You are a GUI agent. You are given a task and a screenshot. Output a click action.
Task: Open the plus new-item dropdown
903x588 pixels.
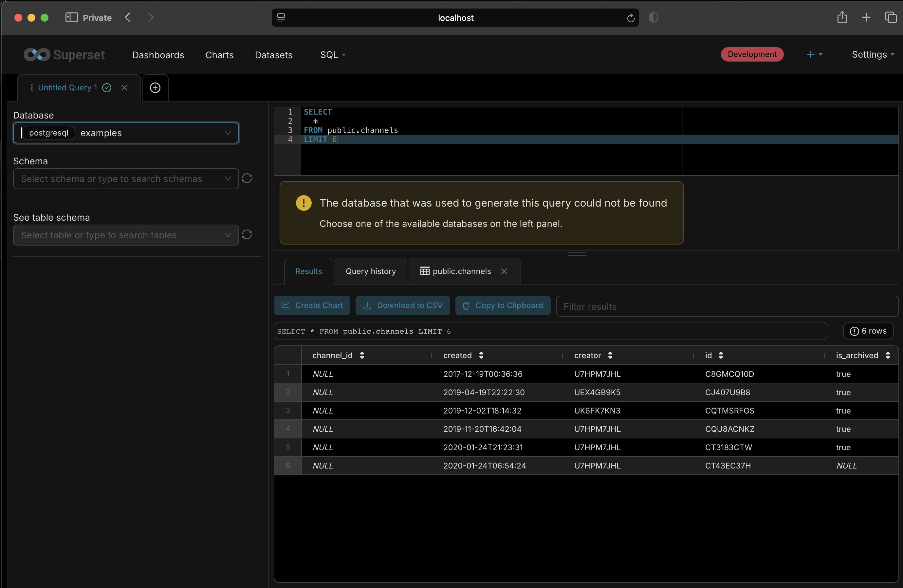pos(814,54)
